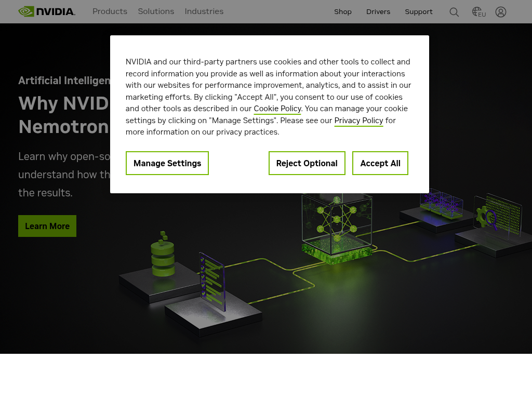The height and width of the screenshot is (399, 532).
Task: Open the Privacy Policy link
Action: tap(358, 121)
